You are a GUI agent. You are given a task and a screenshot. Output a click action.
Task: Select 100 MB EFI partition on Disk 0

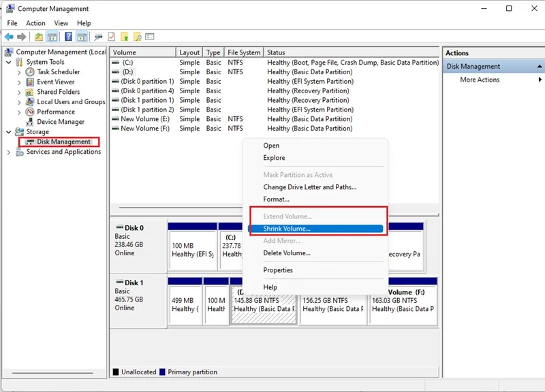193,247
